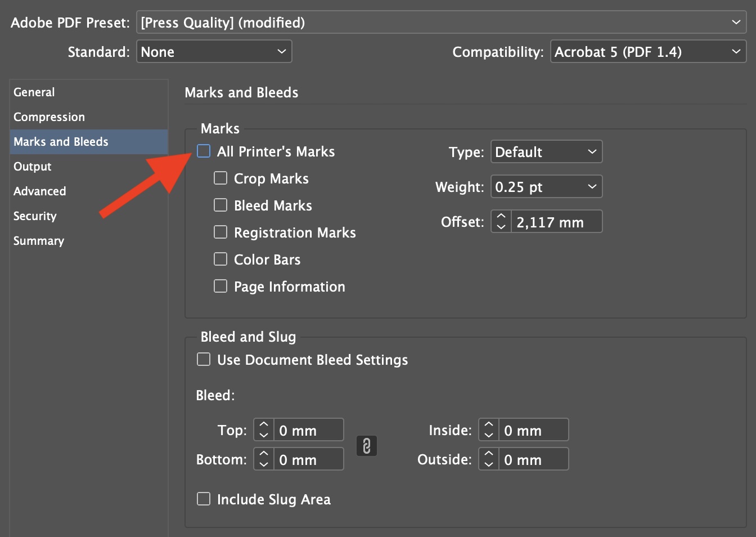Enable Registration Marks checkbox
756x537 pixels.
(220, 232)
